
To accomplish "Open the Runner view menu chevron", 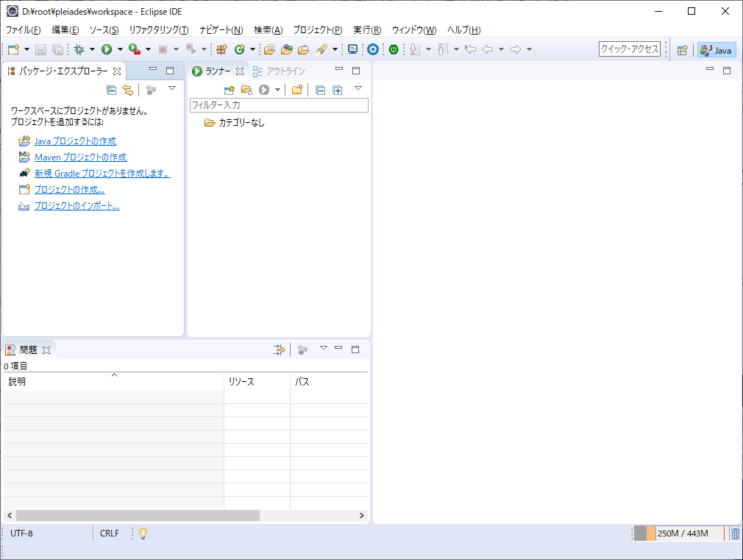I will pyautogui.click(x=358, y=89).
